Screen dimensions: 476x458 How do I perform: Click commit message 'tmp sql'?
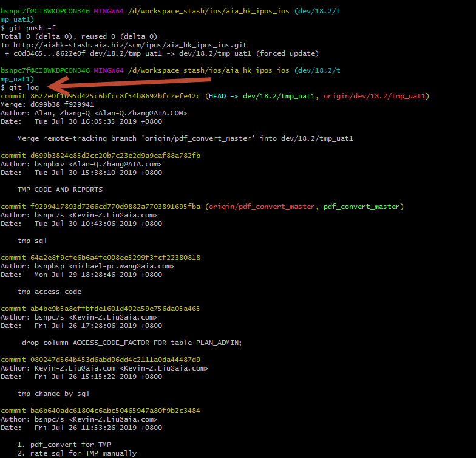(x=32, y=241)
